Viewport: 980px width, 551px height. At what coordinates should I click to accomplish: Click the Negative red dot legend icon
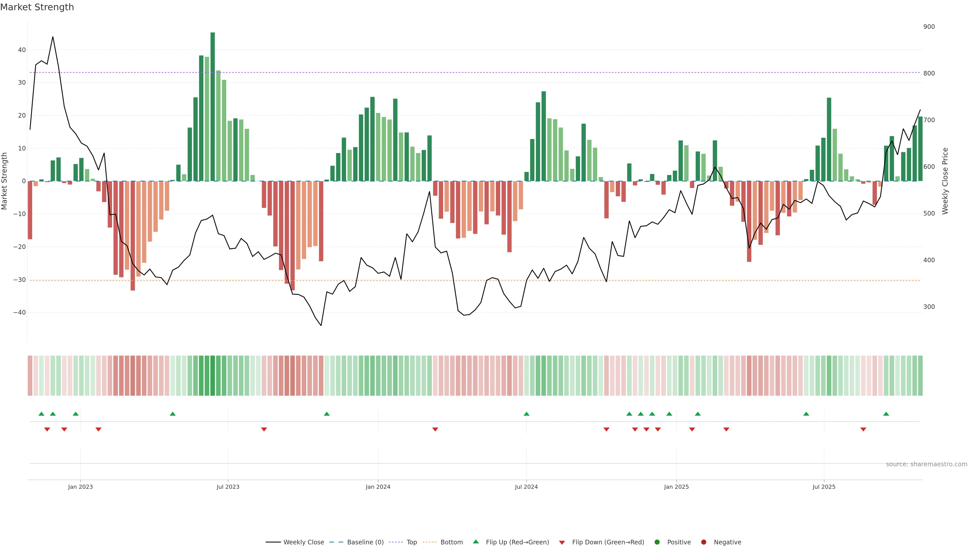coord(703,542)
